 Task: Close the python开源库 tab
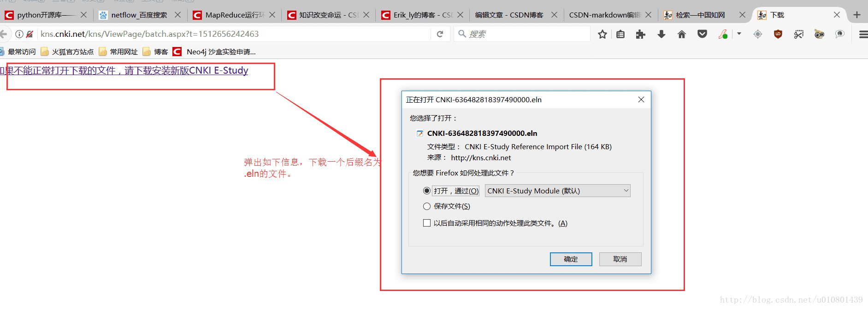[x=83, y=15]
